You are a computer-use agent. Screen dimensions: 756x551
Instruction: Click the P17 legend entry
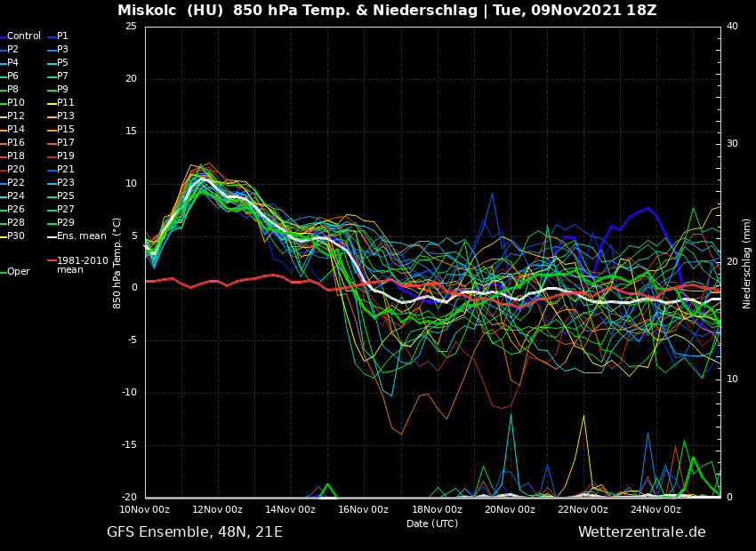click(x=65, y=143)
